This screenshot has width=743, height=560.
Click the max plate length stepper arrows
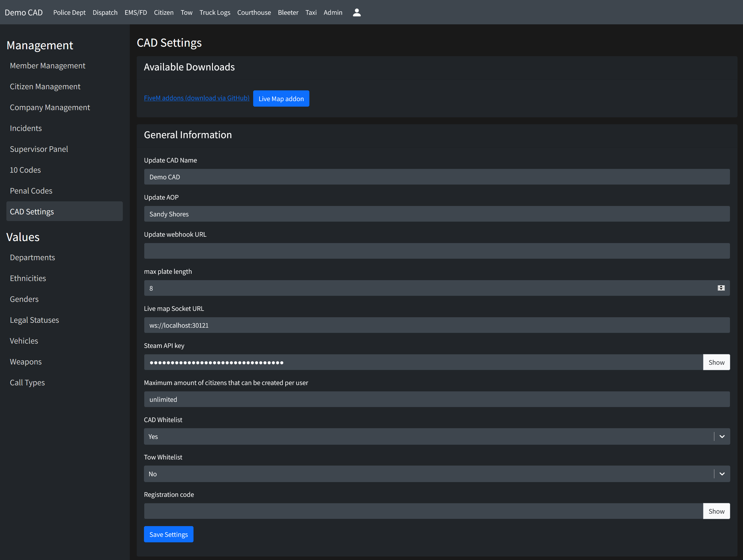coord(721,288)
